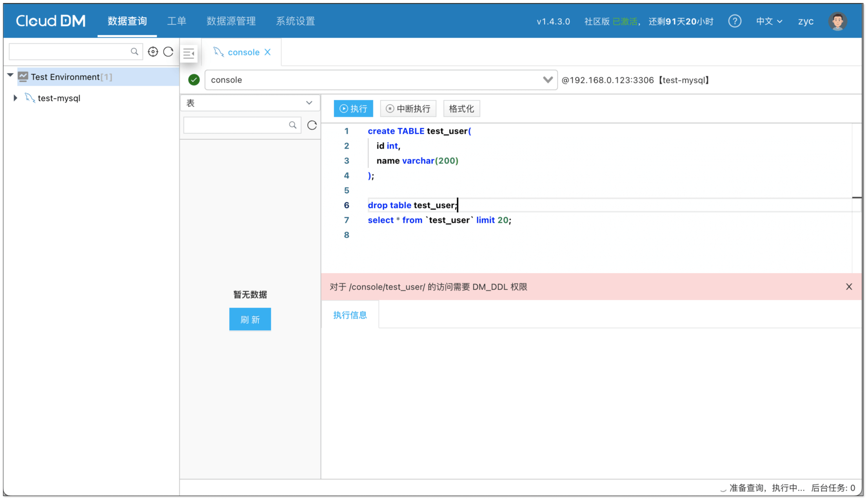Click the table search magnifier icon
The image size is (868, 501).
tap(292, 125)
